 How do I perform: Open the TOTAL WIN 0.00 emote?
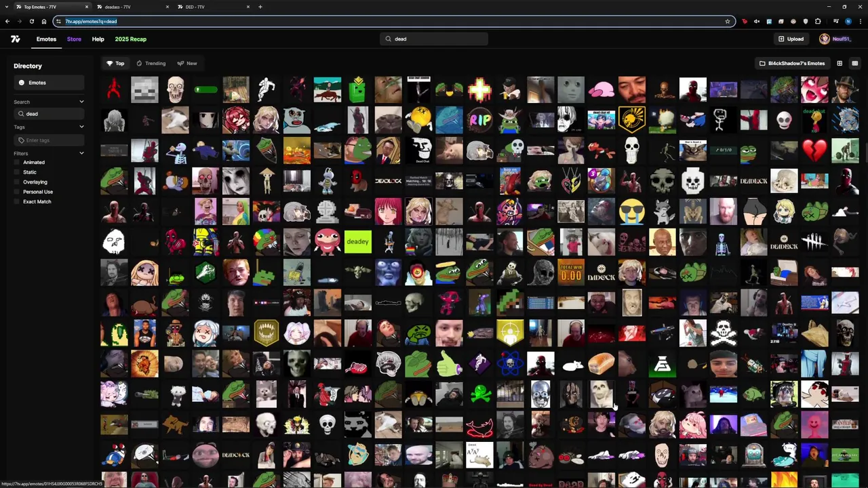(x=571, y=272)
